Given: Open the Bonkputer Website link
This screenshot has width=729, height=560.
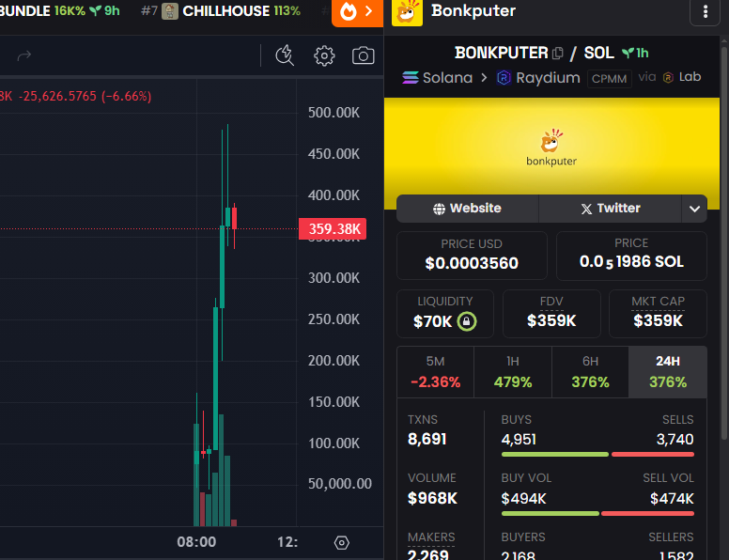Looking at the screenshot, I should tap(467, 209).
